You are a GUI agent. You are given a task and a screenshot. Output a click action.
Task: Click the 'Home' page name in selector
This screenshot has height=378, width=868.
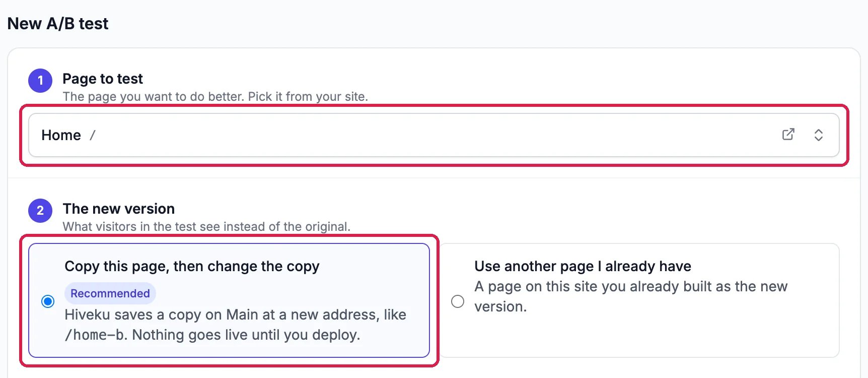(x=61, y=135)
